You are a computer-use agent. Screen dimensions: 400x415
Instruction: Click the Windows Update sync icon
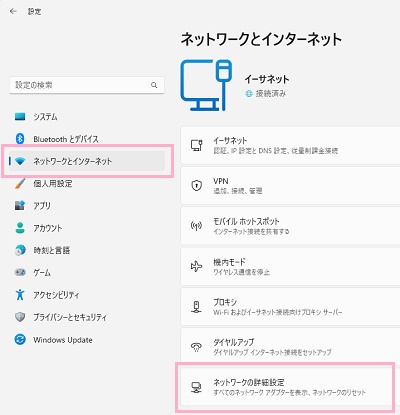click(x=20, y=340)
